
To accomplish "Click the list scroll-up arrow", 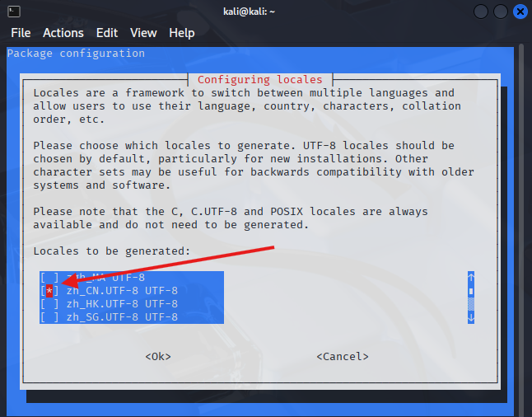I will (x=470, y=278).
